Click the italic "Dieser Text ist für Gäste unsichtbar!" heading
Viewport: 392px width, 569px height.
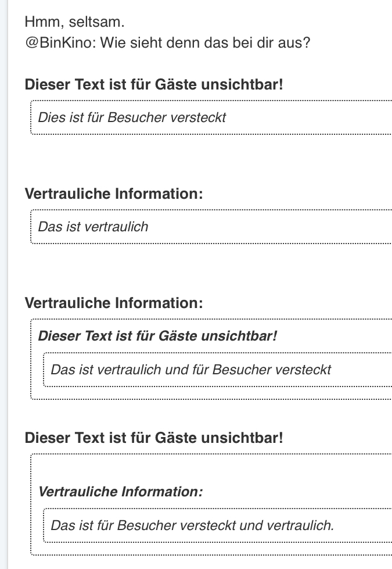click(x=157, y=336)
